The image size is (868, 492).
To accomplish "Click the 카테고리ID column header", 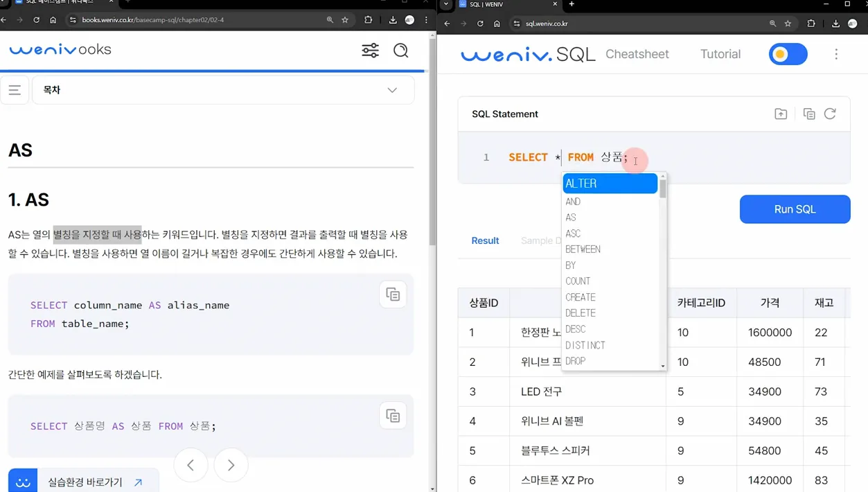I will click(701, 303).
